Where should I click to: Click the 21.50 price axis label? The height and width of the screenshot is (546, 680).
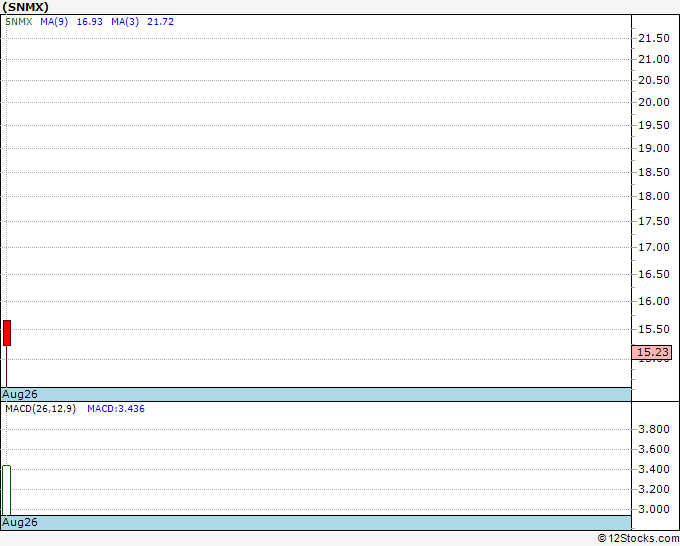[x=654, y=38]
